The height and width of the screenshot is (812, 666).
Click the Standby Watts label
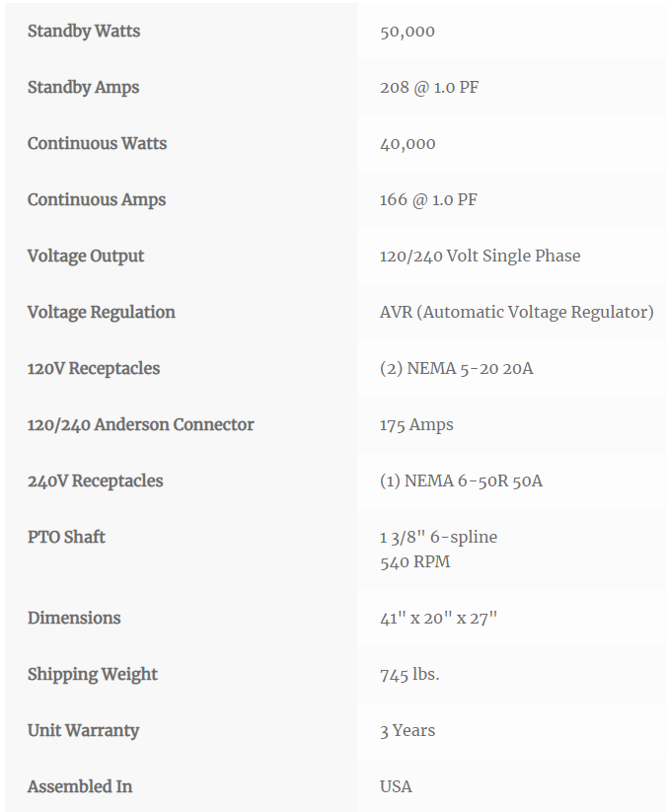pyautogui.click(x=84, y=31)
